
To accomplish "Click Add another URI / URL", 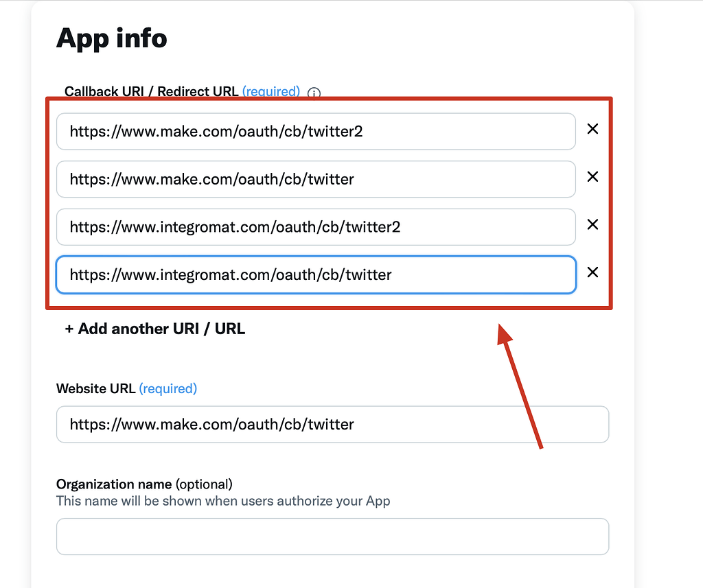I will tap(154, 328).
